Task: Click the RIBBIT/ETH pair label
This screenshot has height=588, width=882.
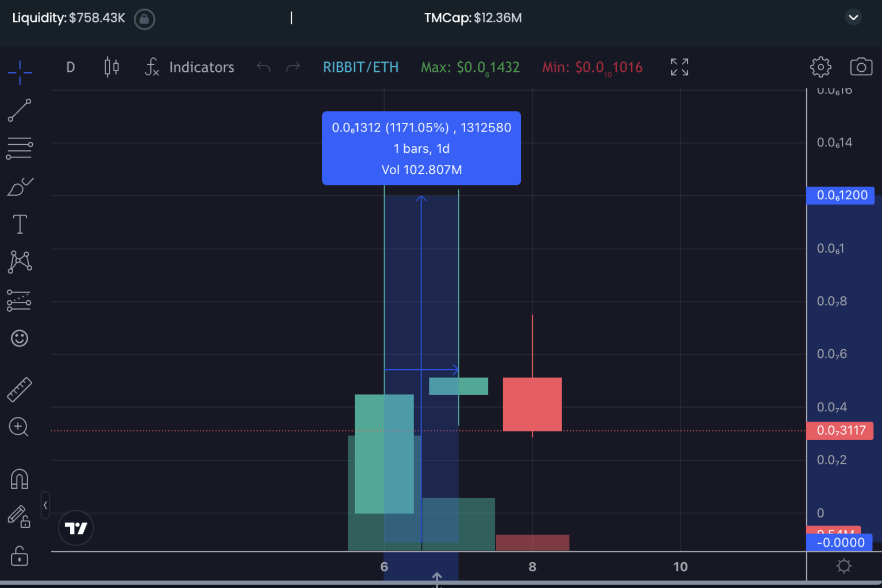Action: 361,67
